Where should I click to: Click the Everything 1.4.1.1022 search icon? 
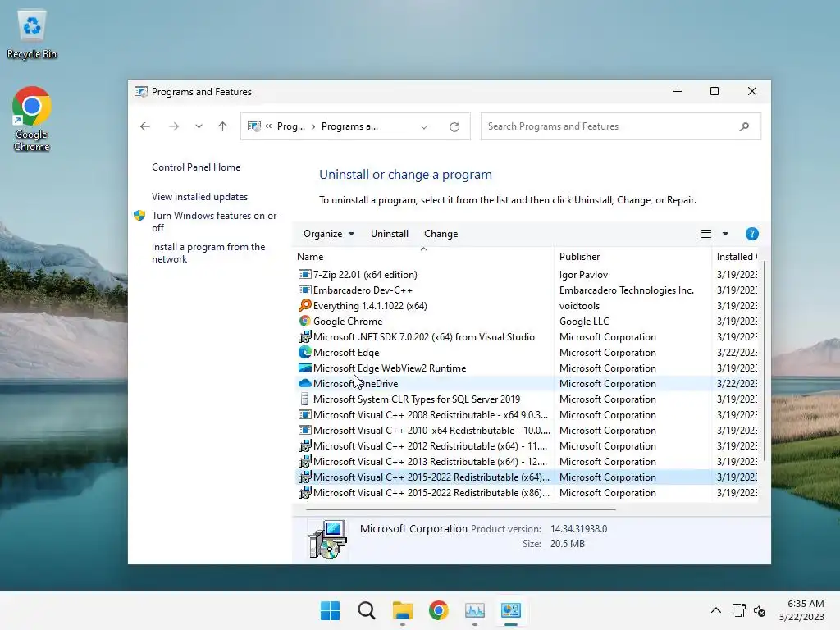coord(305,305)
